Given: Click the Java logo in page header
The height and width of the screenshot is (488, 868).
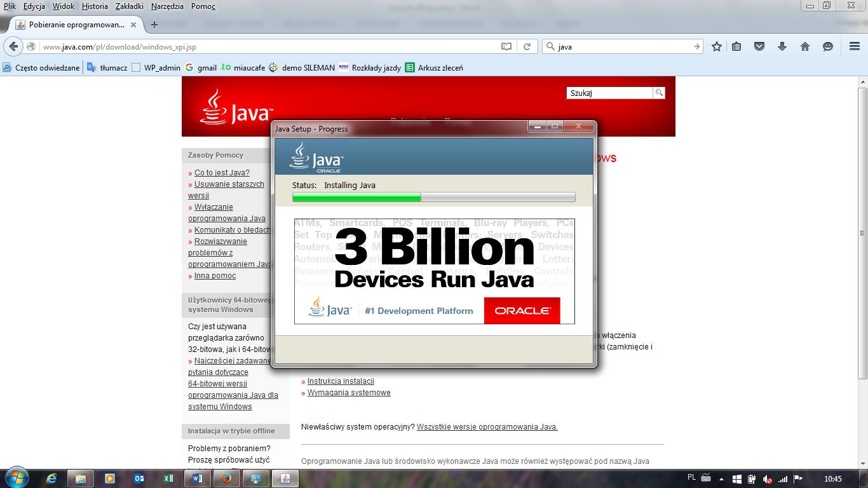Looking at the screenshot, I should point(236,107).
